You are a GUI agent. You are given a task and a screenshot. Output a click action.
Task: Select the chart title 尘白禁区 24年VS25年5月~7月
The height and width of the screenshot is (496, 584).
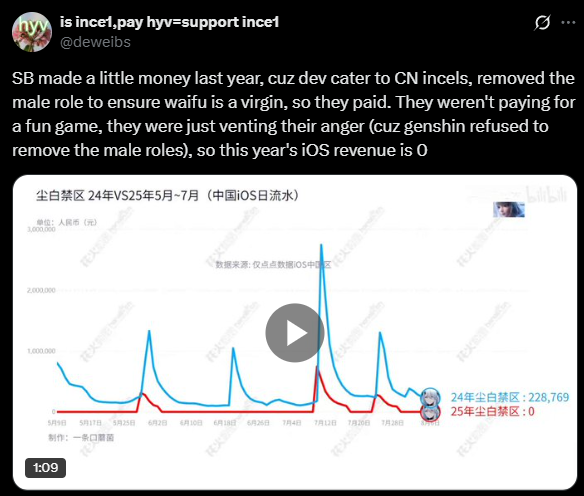[168, 195]
